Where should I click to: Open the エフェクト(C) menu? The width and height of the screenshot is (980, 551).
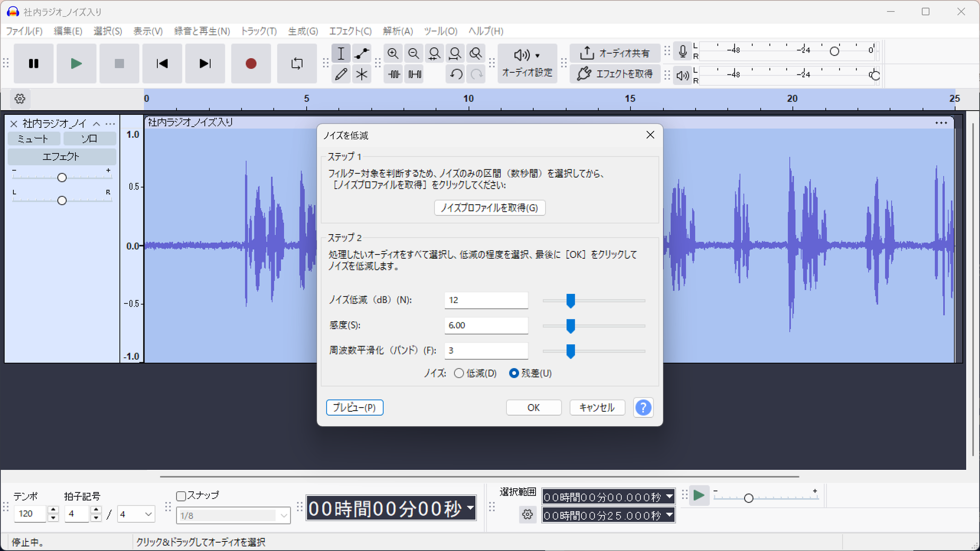(x=350, y=31)
